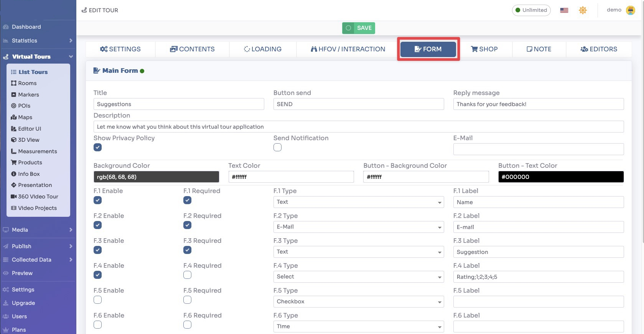Screen dimensions: 644x334
Task: Click the Users icon in sidebar
Action: click(x=6, y=316)
